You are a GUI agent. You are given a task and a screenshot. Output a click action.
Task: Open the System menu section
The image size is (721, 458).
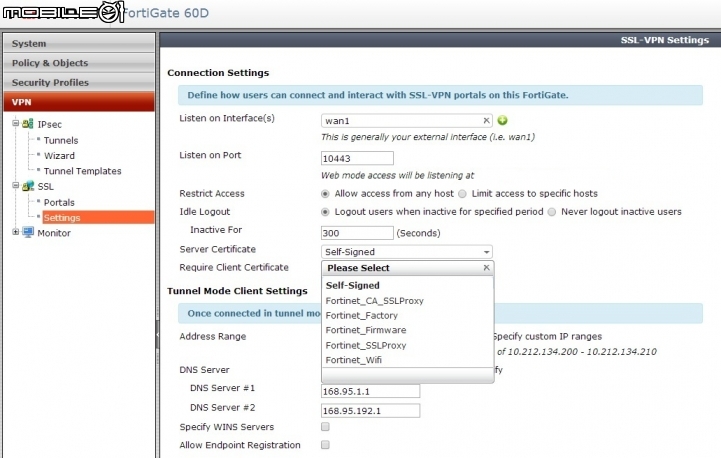79,43
